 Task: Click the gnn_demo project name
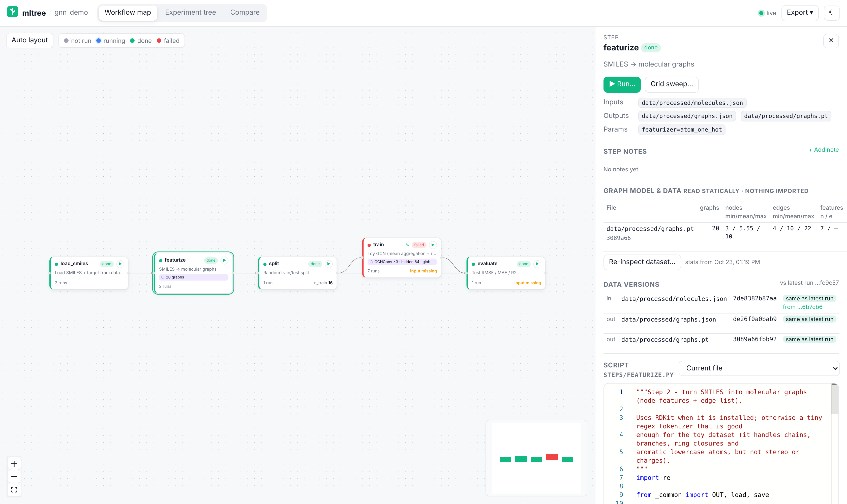point(71,12)
